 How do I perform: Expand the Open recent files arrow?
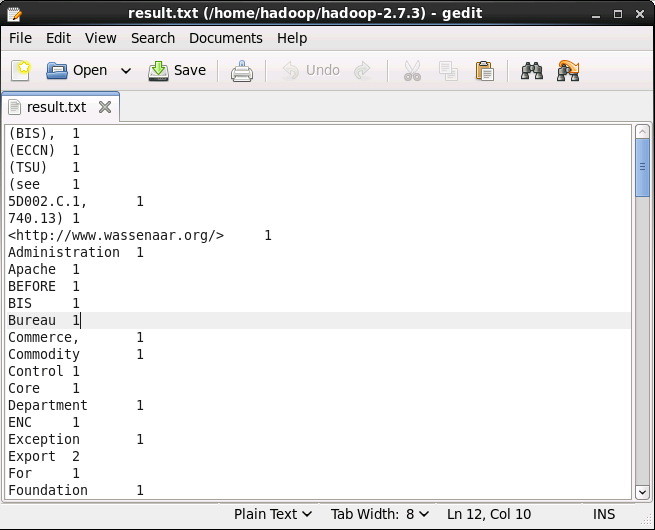click(126, 71)
